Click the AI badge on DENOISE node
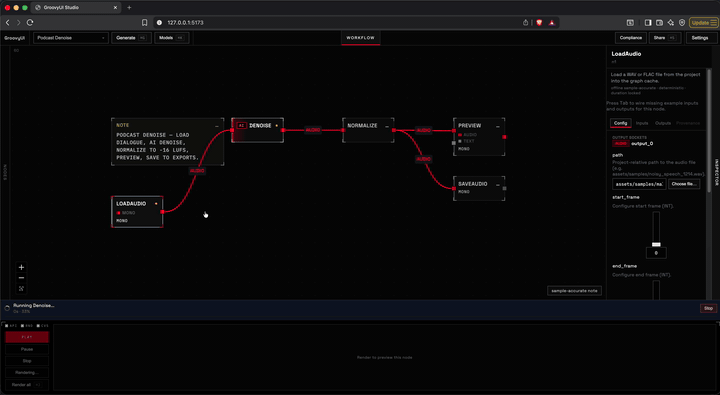 (242, 125)
